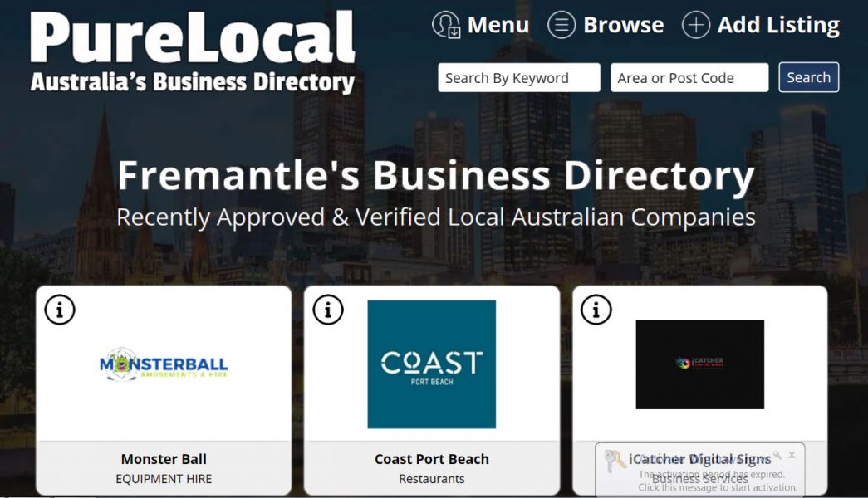Click Fremantle's Business Directory heading
The height and width of the screenshot is (498, 868).
[436, 175]
